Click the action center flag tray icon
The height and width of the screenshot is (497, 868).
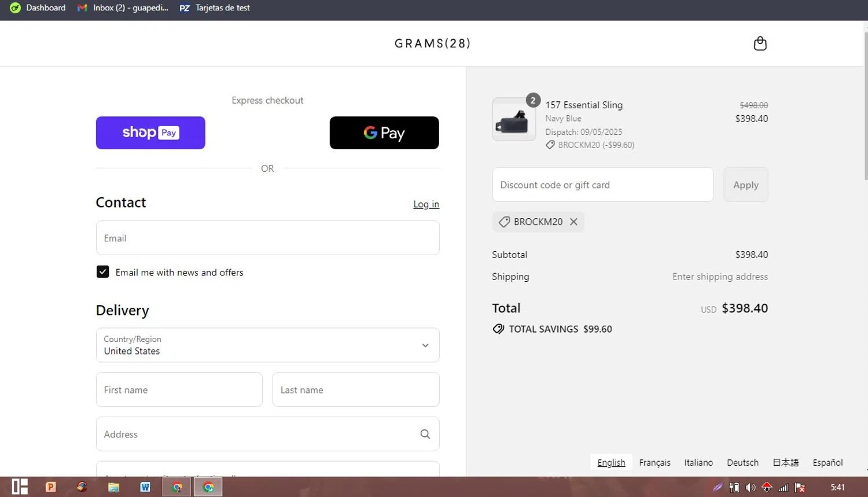(x=800, y=487)
